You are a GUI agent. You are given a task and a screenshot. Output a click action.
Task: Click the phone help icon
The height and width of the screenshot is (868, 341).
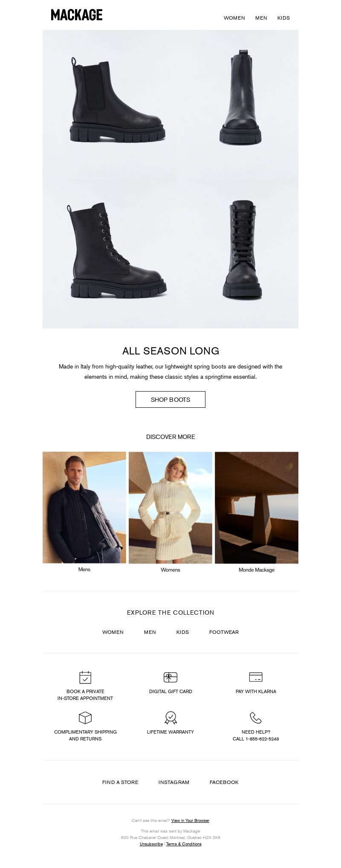tap(256, 717)
